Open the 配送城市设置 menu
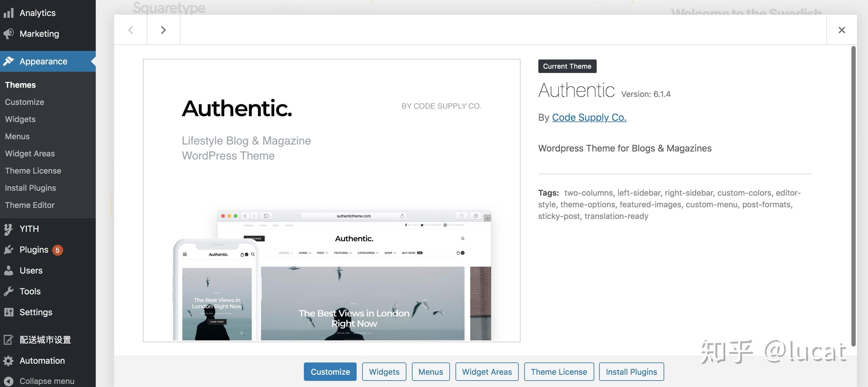This screenshot has width=868, height=387. coord(48,340)
